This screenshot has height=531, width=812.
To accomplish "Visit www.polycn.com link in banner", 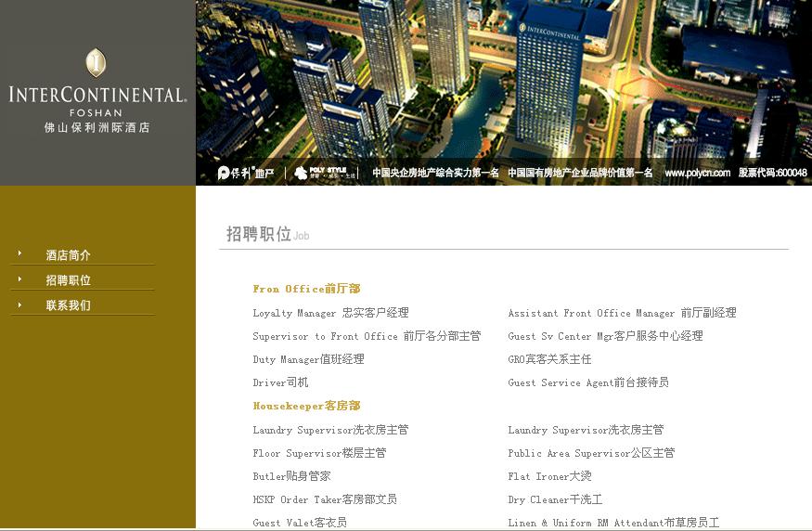I will click(x=698, y=173).
